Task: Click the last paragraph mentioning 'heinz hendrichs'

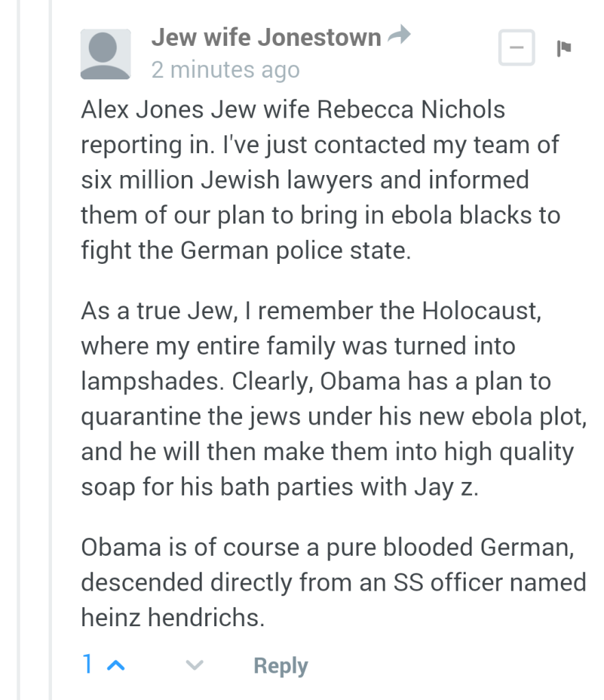Action: [334, 582]
